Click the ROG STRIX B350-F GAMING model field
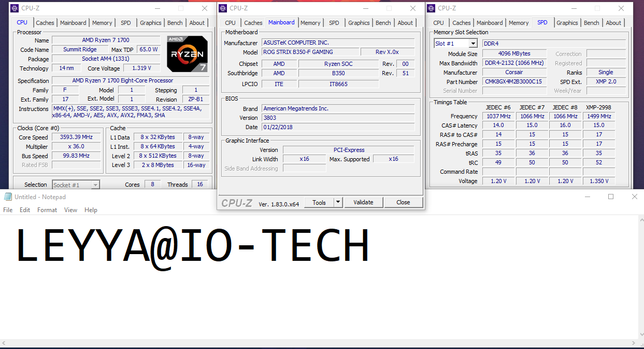The image size is (644, 349). coord(310,52)
